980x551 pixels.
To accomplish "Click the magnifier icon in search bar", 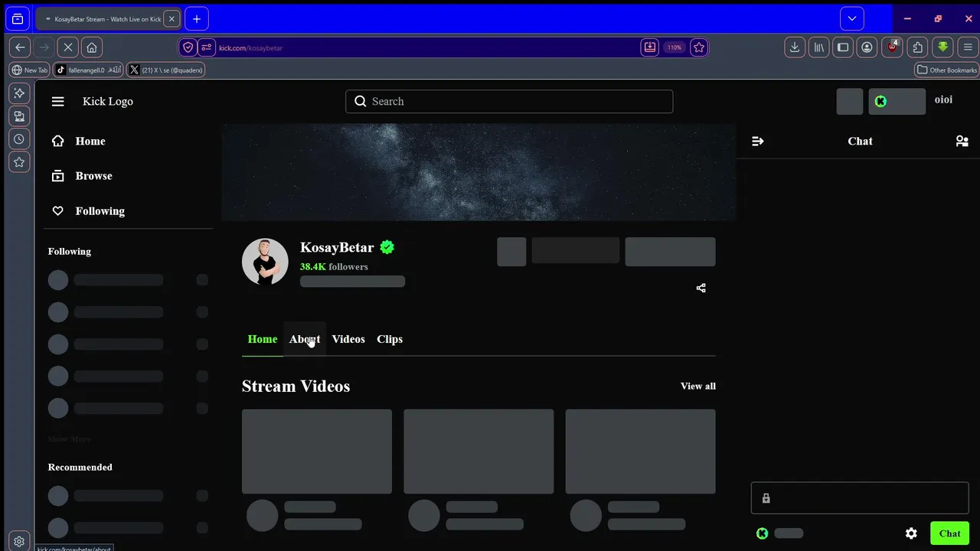I will point(361,101).
